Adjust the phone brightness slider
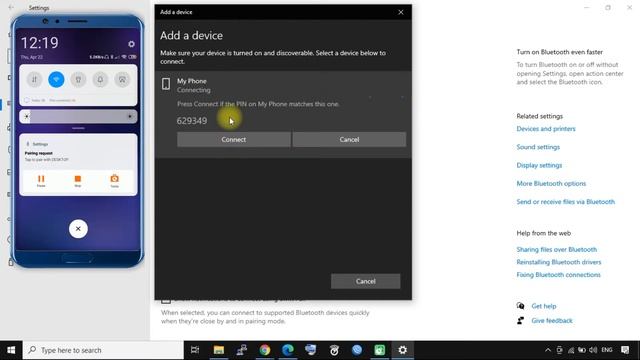The height and width of the screenshot is (360, 640). 78,116
